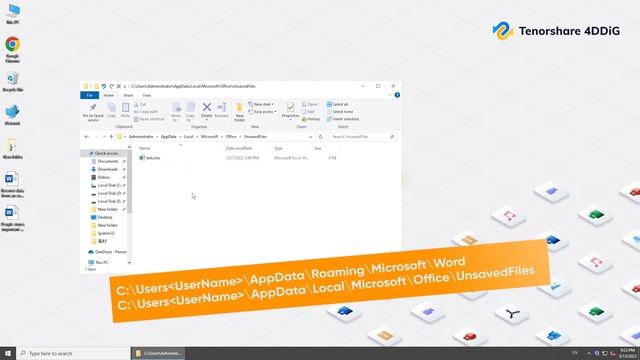The image size is (640, 360).
Task: Click the Windows Start button
Action: tap(8, 353)
